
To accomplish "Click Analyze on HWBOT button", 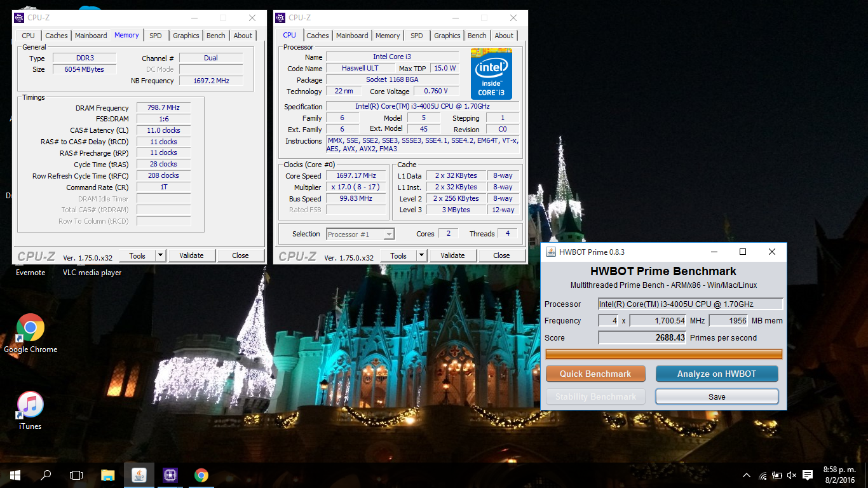I will 717,374.
